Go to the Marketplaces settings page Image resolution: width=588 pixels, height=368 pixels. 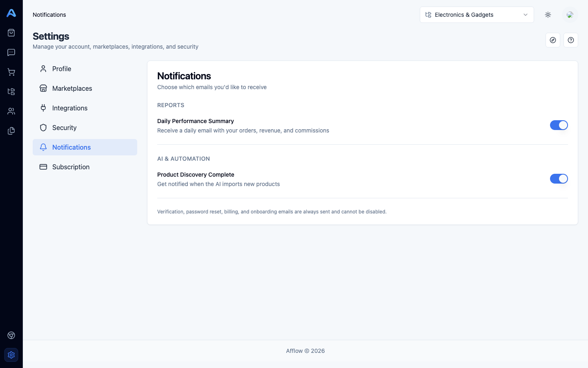coord(72,88)
